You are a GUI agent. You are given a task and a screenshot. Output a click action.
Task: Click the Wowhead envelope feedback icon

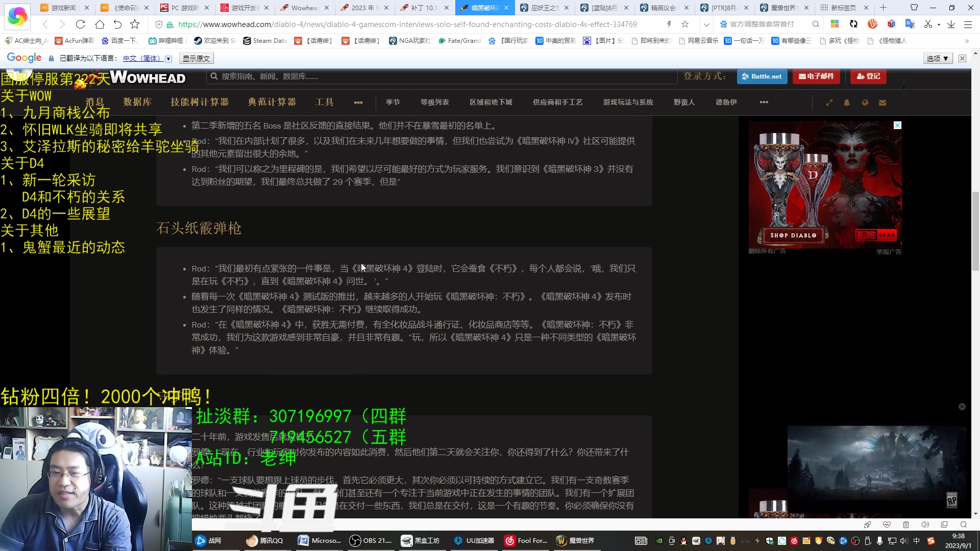[883, 103]
